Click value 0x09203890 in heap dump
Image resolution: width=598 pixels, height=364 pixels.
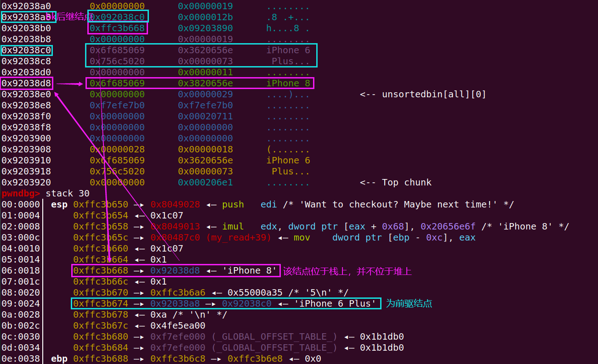tap(205, 28)
